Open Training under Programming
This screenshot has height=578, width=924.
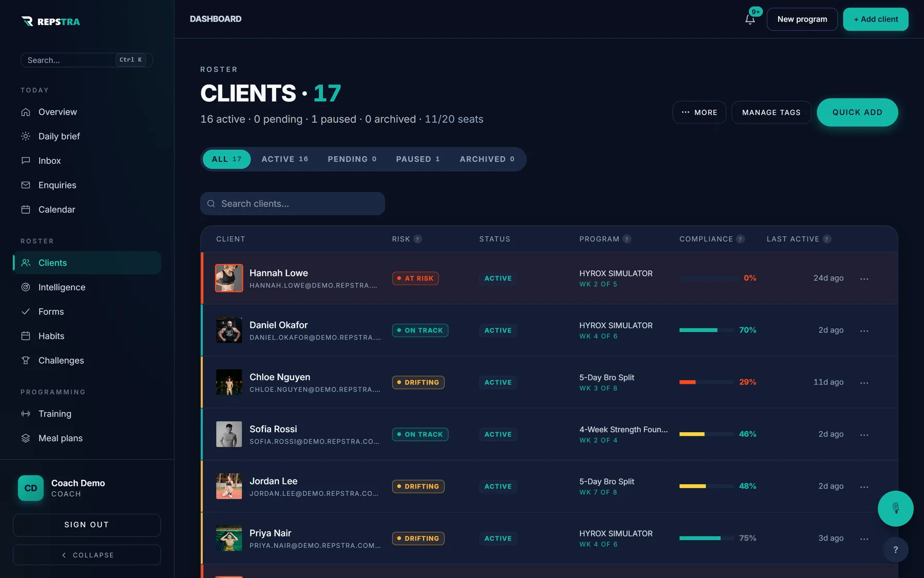(x=87, y=414)
